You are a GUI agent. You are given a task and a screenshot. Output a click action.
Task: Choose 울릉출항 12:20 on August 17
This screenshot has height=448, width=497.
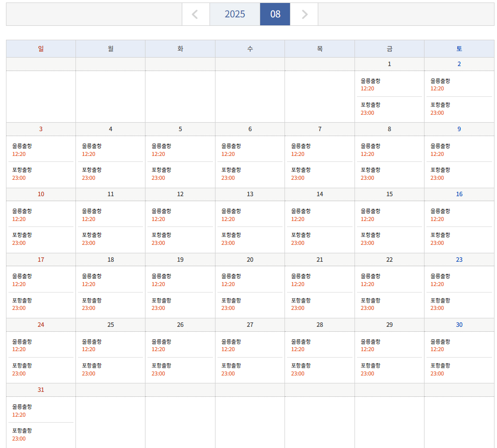[x=22, y=280]
